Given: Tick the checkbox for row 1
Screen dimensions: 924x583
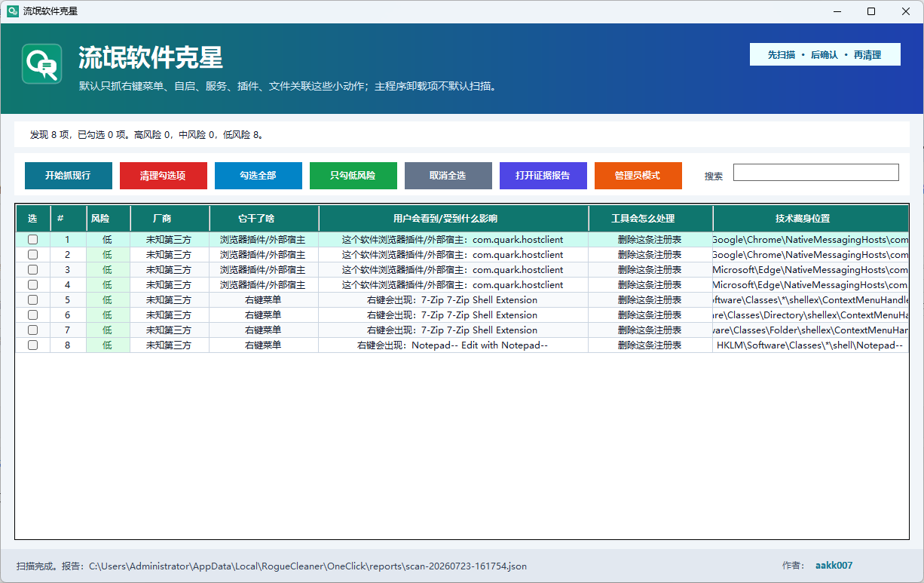Looking at the screenshot, I should 32,240.
